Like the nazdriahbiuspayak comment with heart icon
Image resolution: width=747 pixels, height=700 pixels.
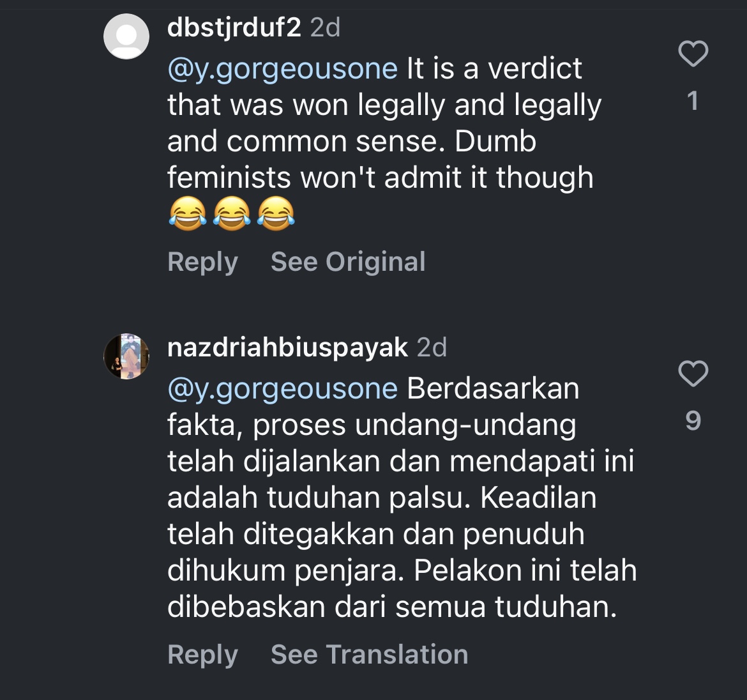[693, 374]
